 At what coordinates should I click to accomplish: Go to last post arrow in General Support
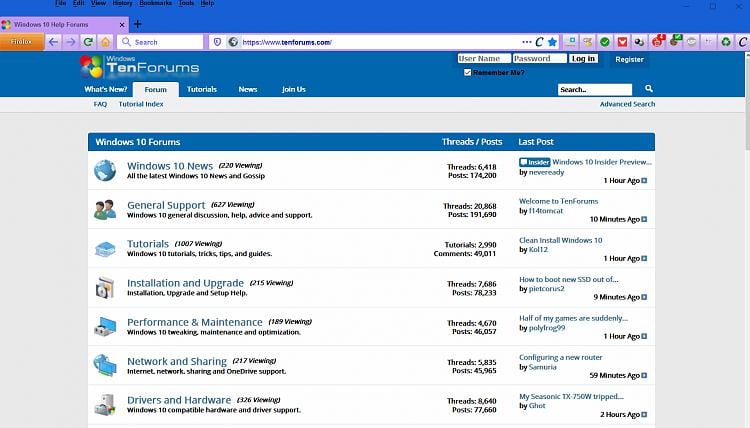click(644, 219)
